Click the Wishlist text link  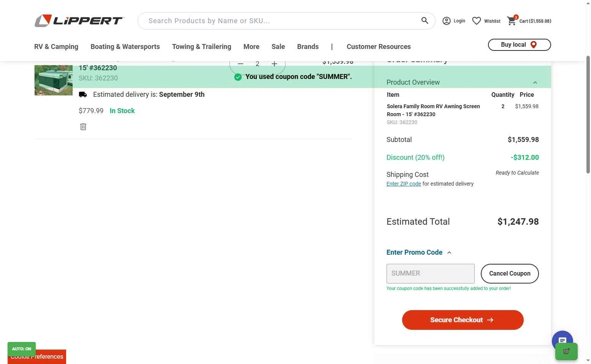point(492,21)
